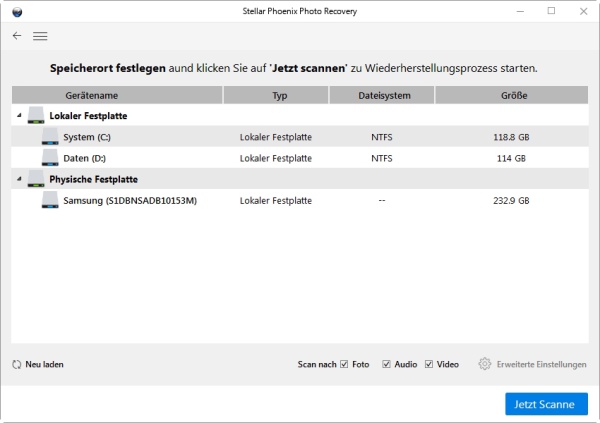Click the Typ cell in the Samsung row
The width and height of the screenshot is (600, 423).
pyautogui.click(x=276, y=201)
